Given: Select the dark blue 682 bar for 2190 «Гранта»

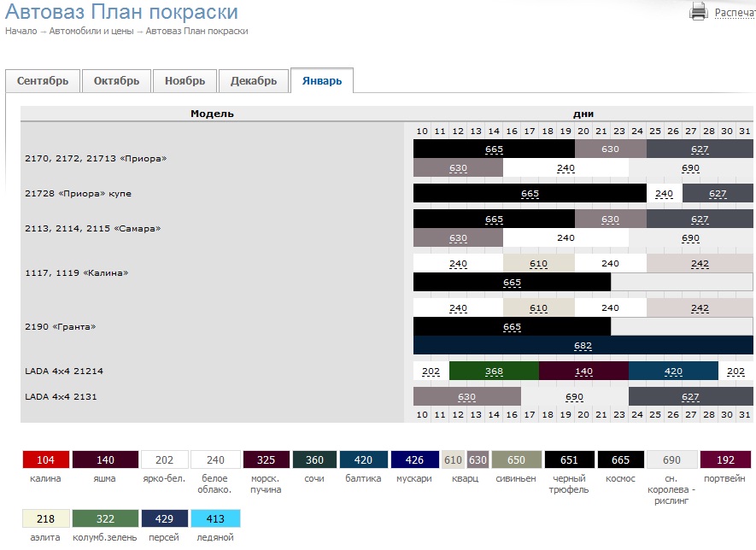Looking at the screenshot, I should point(583,345).
